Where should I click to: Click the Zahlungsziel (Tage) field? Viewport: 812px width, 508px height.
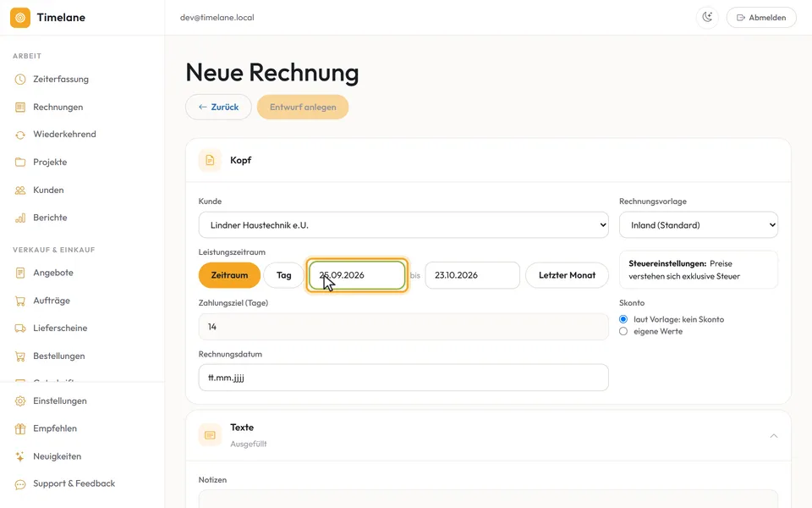click(x=403, y=327)
